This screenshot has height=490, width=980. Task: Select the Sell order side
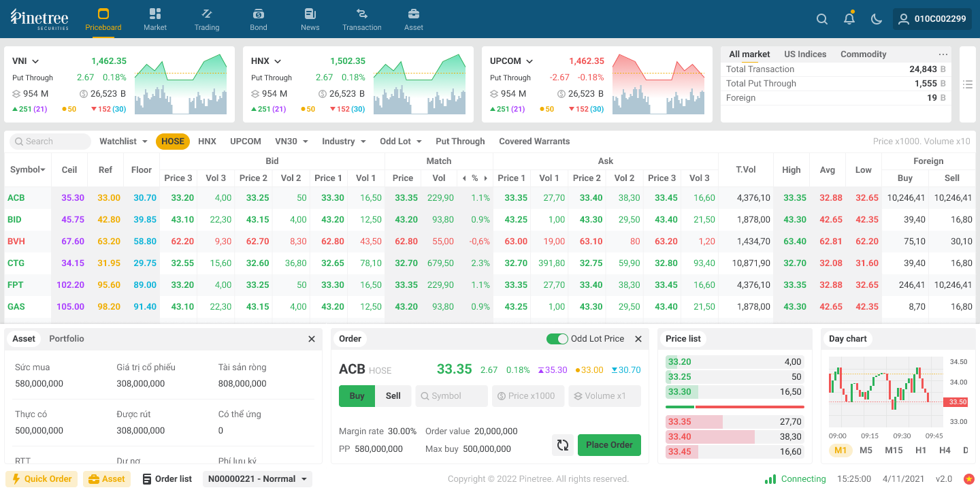[x=393, y=396]
